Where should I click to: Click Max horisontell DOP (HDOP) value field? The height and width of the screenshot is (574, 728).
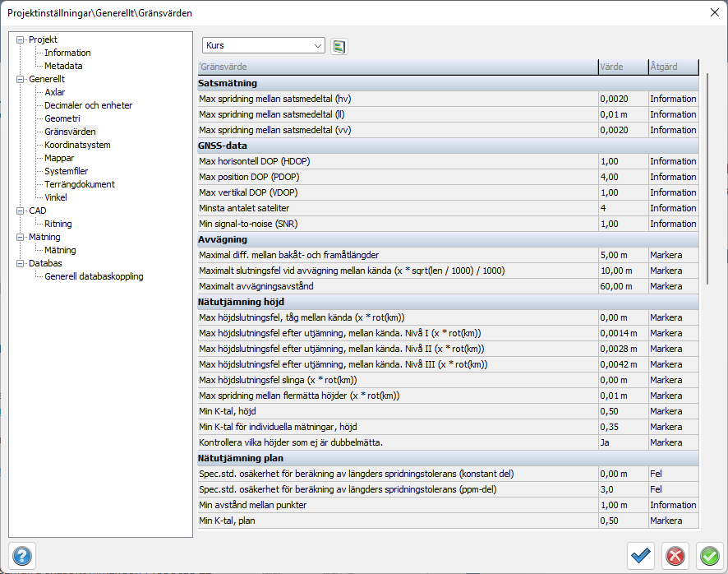[x=622, y=161]
